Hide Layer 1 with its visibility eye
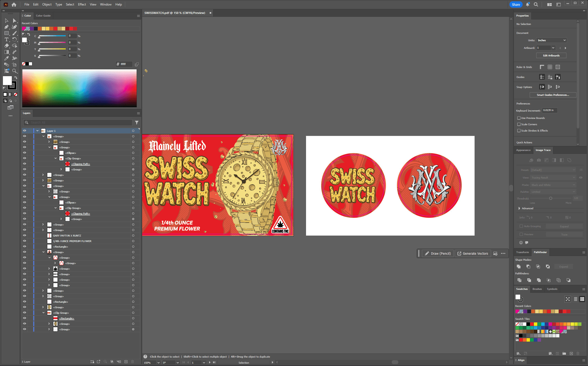 point(24,130)
